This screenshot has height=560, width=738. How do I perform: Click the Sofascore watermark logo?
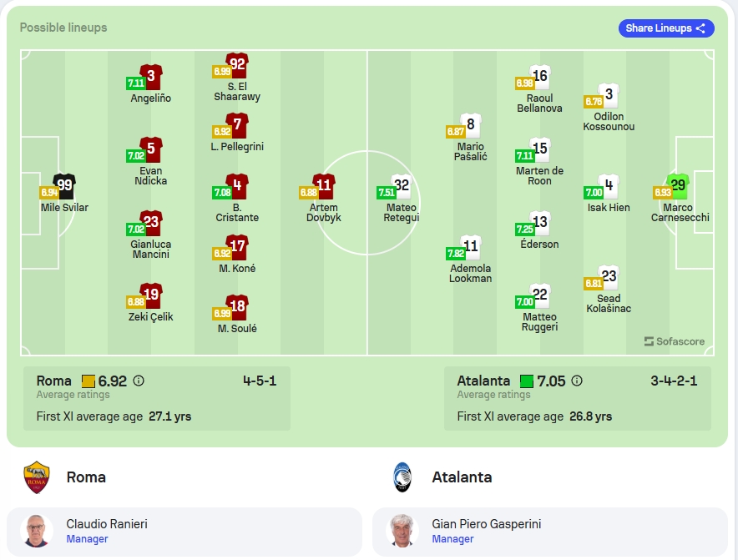pos(674,341)
